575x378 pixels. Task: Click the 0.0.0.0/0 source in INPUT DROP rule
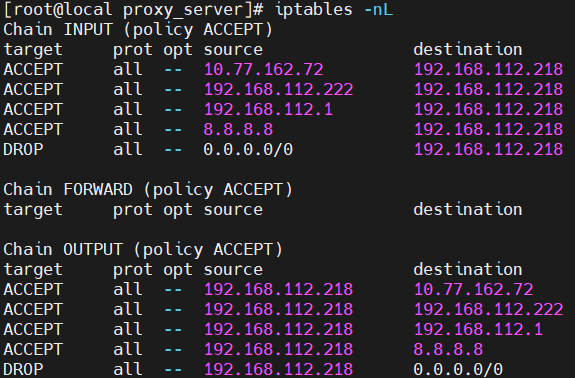[248, 149]
